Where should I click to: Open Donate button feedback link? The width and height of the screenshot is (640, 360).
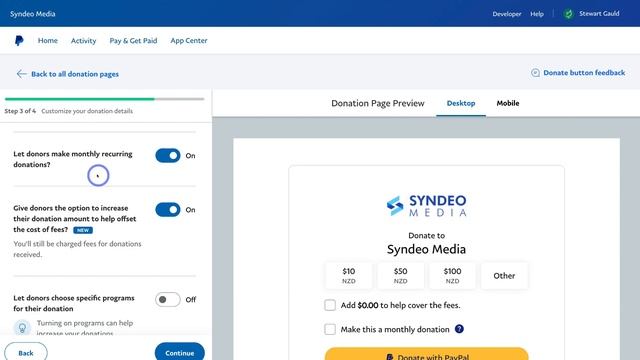coord(584,73)
